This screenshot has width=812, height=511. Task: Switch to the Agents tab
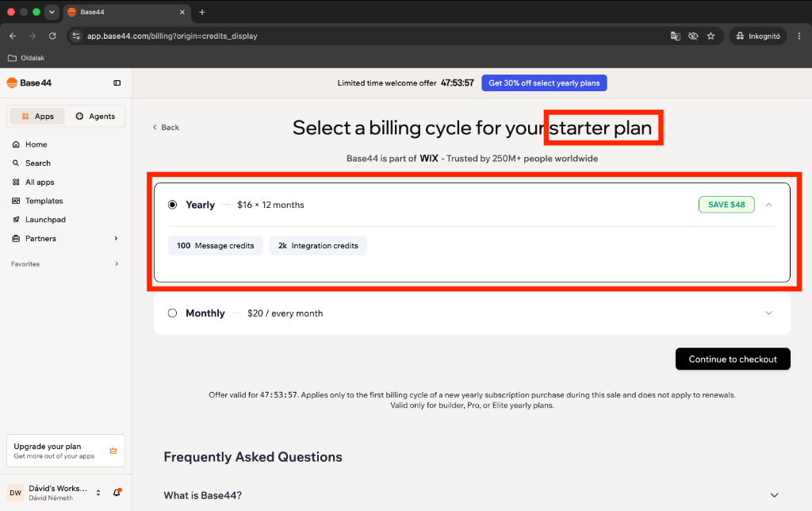(x=95, y=116)
